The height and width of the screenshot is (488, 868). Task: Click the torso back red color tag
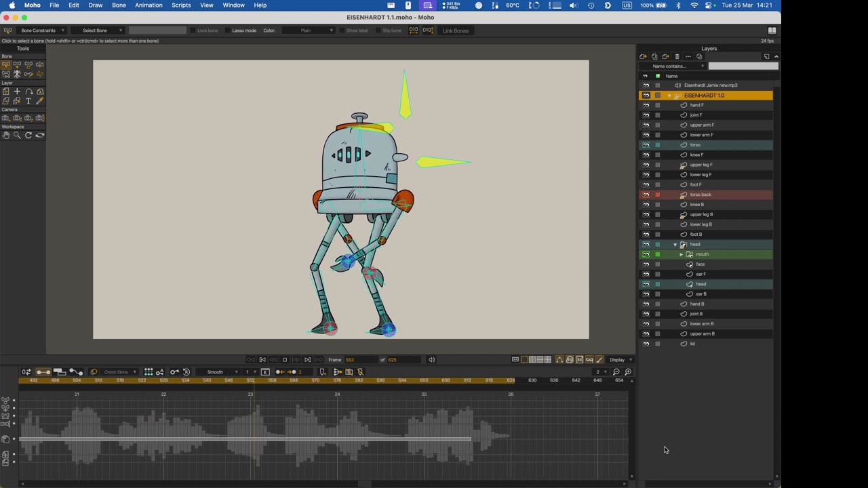click(x=657, y=195)
